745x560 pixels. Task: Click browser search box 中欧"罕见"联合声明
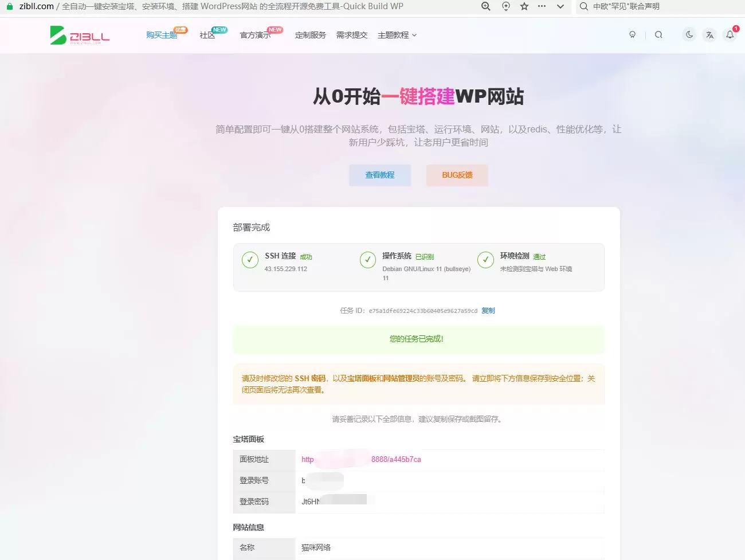(626, 6)
